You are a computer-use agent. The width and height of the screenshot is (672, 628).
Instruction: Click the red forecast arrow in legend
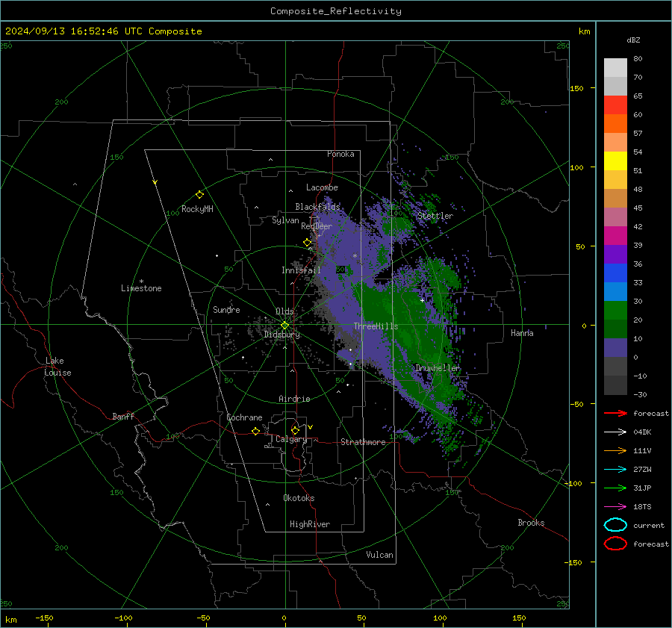(x=615, y=413)
